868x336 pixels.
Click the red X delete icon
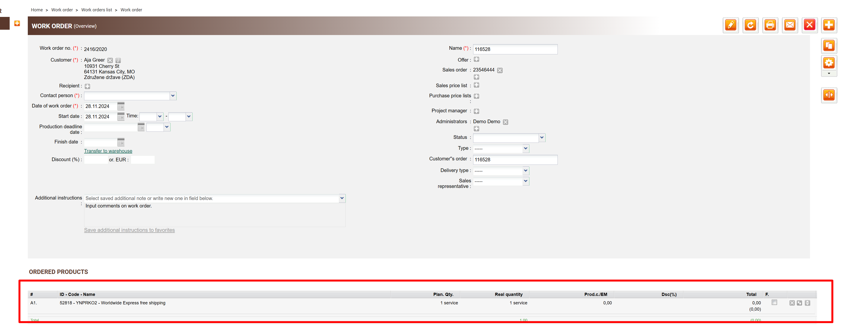[809, 25]
